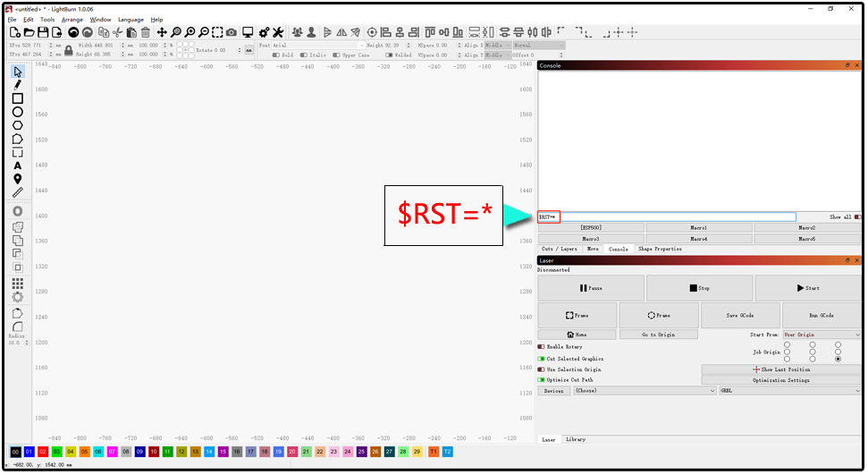The image size is (868, 475).
Task: Click the Frame Selection dashed-box icon
Action: [217, 33]
